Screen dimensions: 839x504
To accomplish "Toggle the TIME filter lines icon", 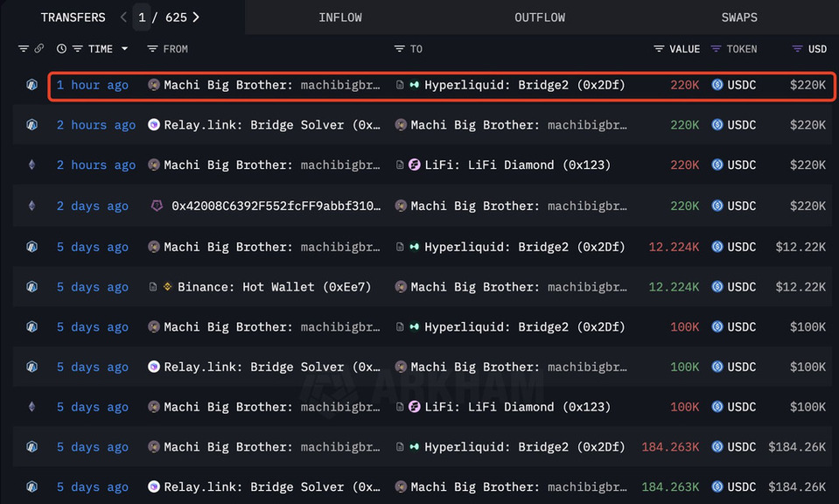I will click(x=78, y=49).
